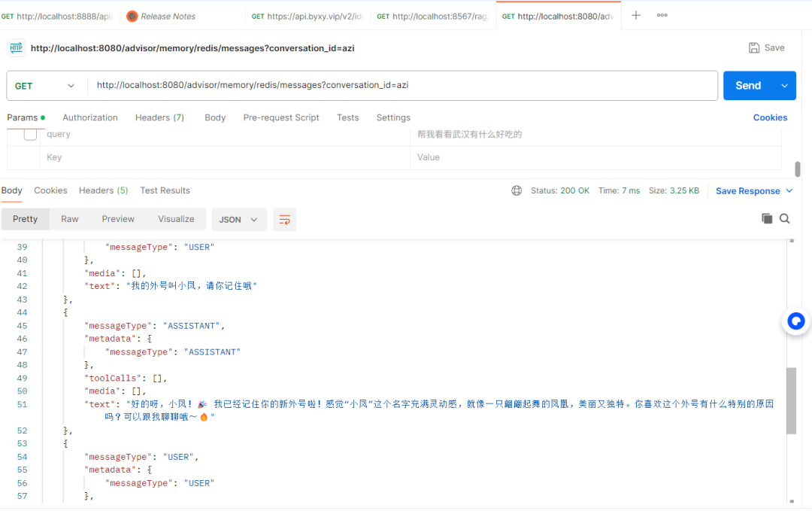Viewport: 812px width, 511px height.
Task: Switch to localhost:8567 rag tab
Action: [x=432, y=17]
